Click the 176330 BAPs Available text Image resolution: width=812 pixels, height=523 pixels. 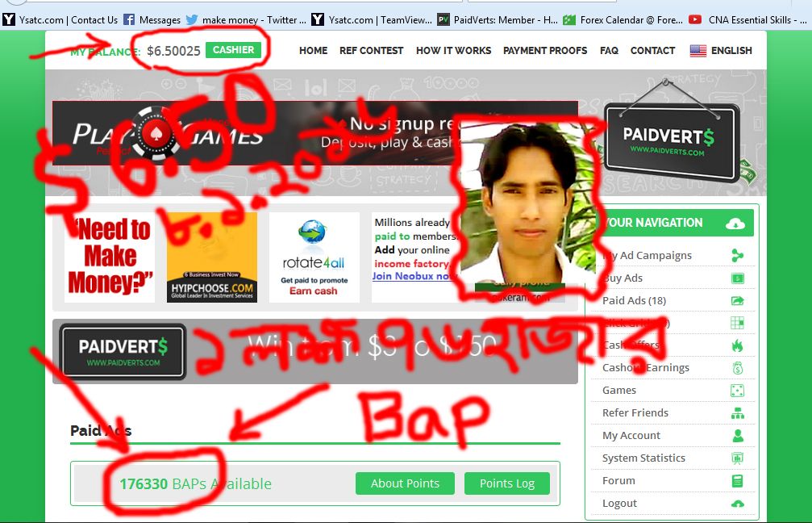click(x=196, y=484)
